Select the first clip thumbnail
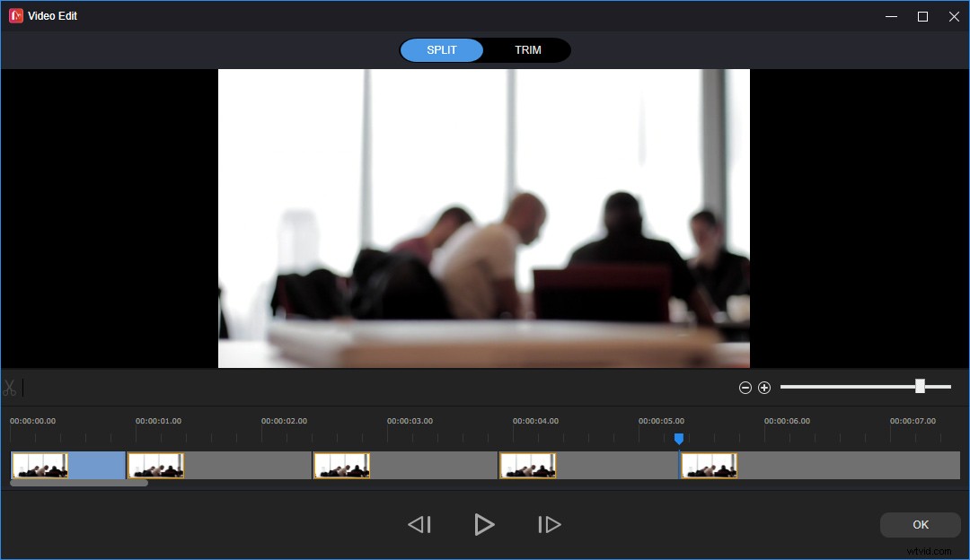The width and height of the screenshot is (970, 560). click(40, 465)
